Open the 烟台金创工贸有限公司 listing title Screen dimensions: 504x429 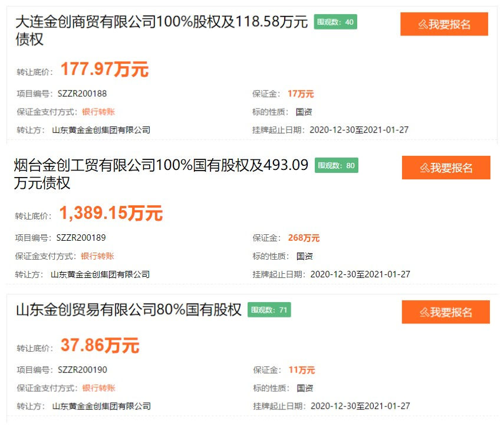pyautogui.click(x=162, y=166)
